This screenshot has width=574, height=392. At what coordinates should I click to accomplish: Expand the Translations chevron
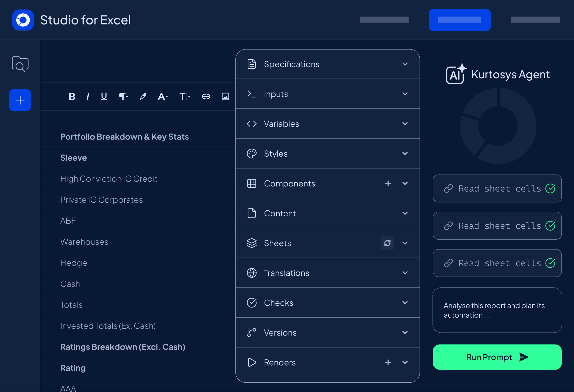(405, 273)
